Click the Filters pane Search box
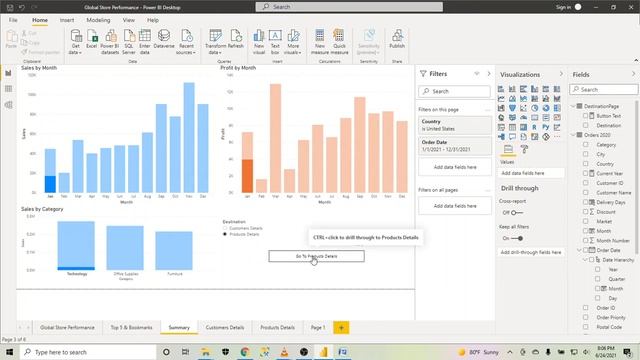The image size is (640, 360). 454,91
